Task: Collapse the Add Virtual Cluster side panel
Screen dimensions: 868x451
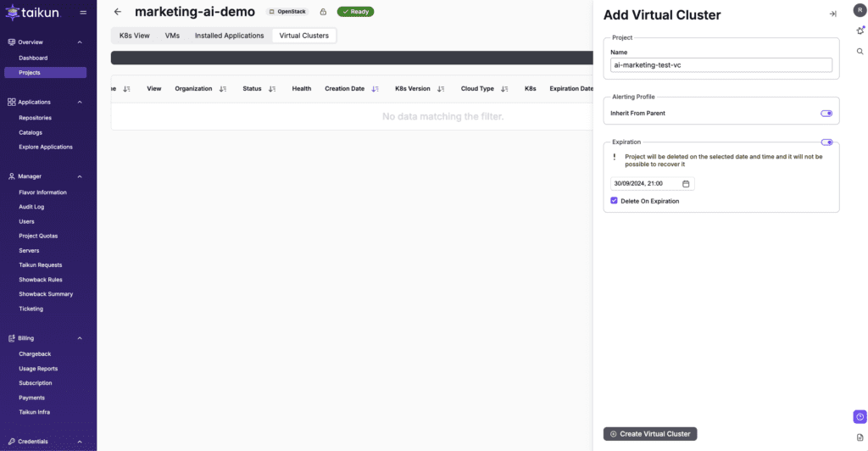Action: click(832, 14)
